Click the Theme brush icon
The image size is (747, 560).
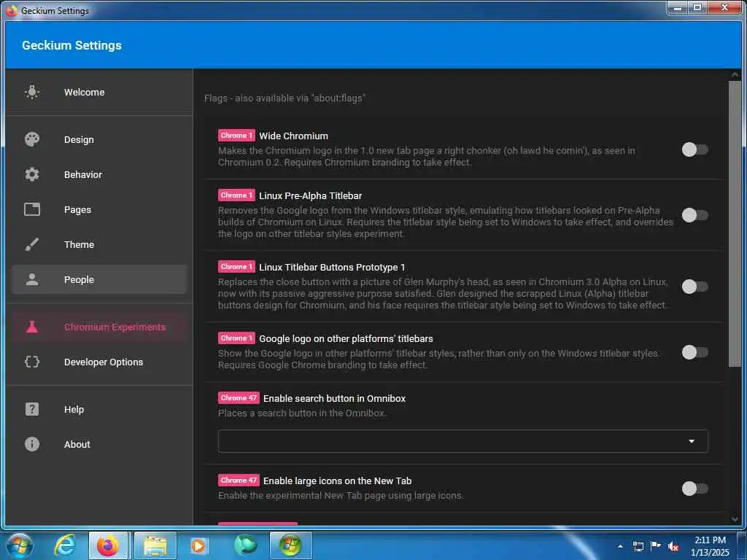pos(32,244)
